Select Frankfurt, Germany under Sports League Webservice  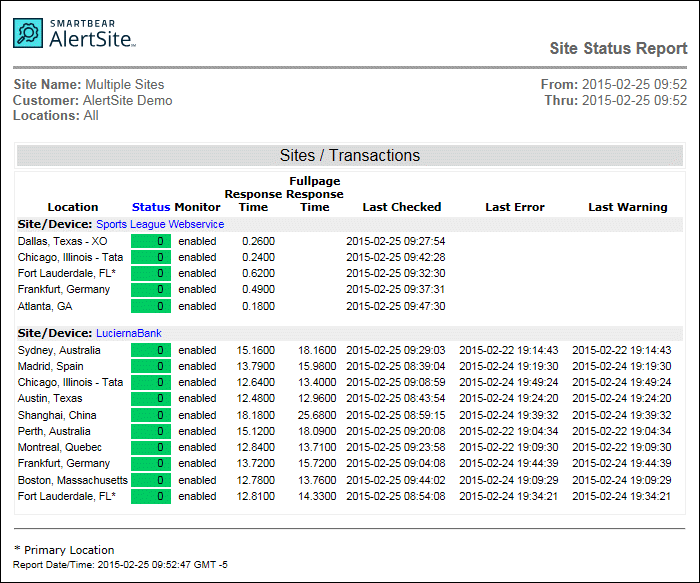tap(64, 289)
